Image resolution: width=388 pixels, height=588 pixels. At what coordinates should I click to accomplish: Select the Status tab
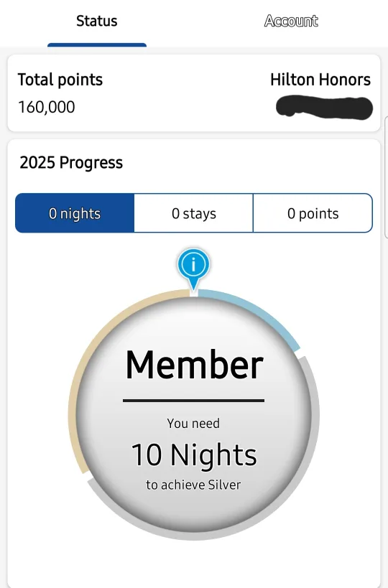click(x=97, y=21)
